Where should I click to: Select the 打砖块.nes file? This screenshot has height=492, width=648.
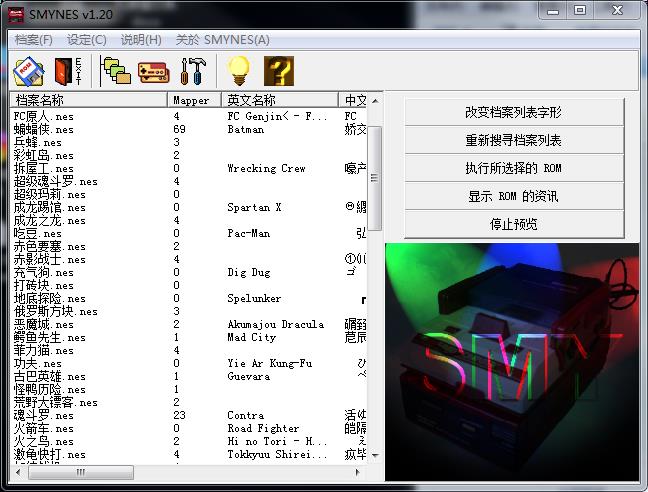click(44, 285)
